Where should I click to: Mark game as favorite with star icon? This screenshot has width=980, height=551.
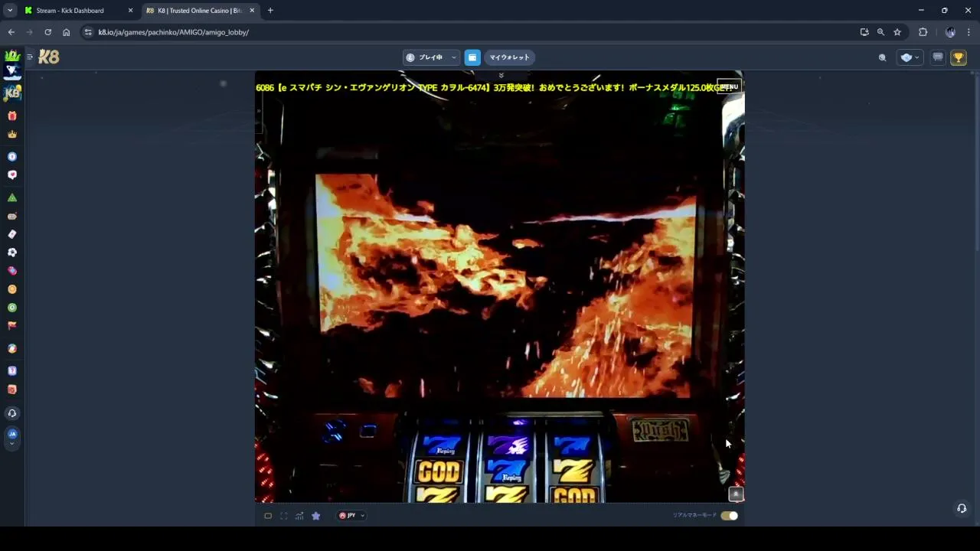click(x=315, y=516)
